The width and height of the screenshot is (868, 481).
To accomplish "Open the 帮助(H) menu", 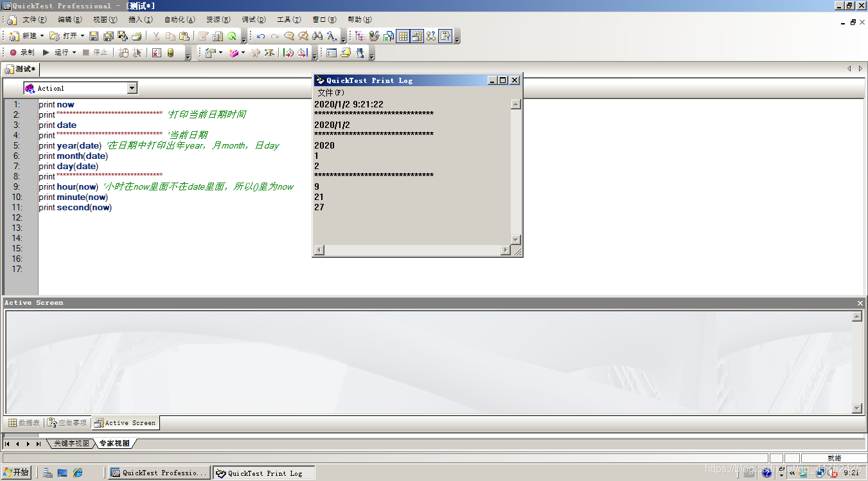I will (x=360, y=20).
